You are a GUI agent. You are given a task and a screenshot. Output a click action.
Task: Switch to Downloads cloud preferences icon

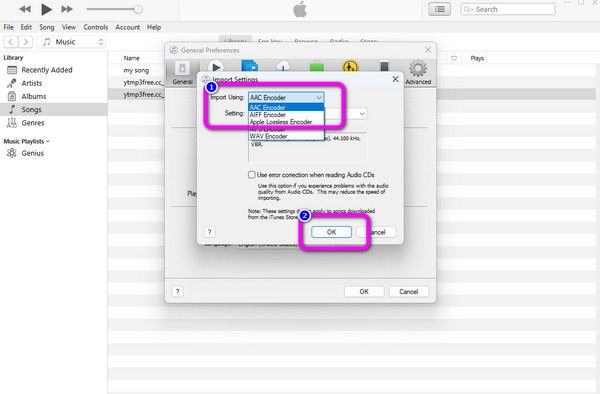click(x=283, y=66)
